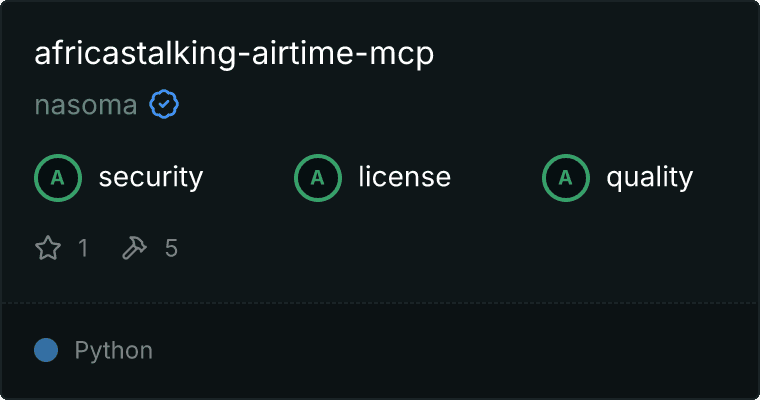Click the letter A inside security badge
This screenshot has width=760, height=400.
(58, 178)
